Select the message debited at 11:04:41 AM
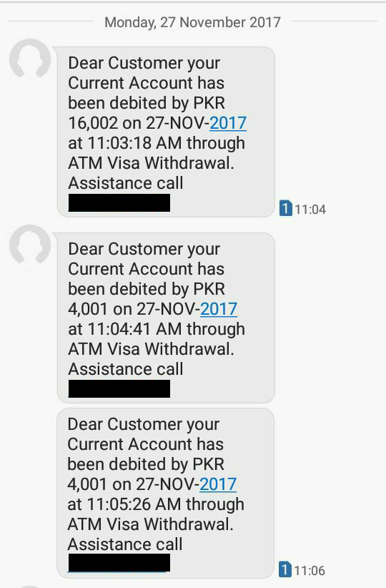The image size is (386, 588). [x=166, y=318]
